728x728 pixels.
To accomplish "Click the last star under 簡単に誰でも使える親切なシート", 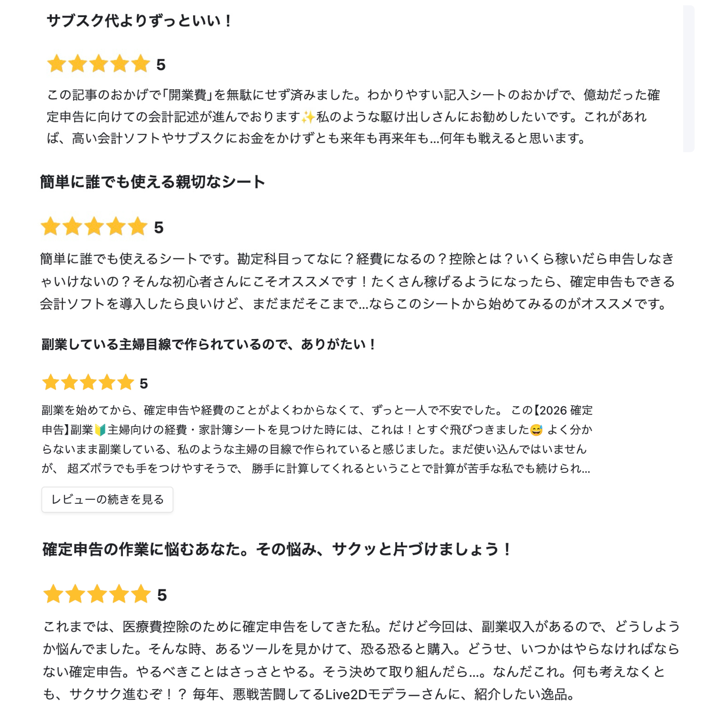I will point(137,226).
